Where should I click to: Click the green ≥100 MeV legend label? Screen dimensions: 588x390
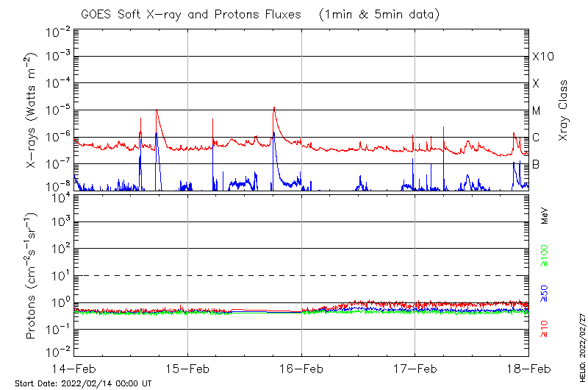[544, 255]
